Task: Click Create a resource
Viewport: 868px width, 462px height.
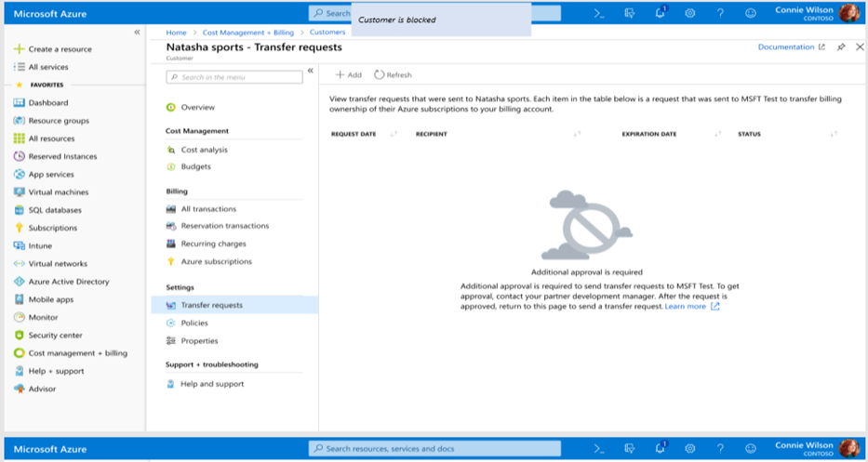Action: 53,49
